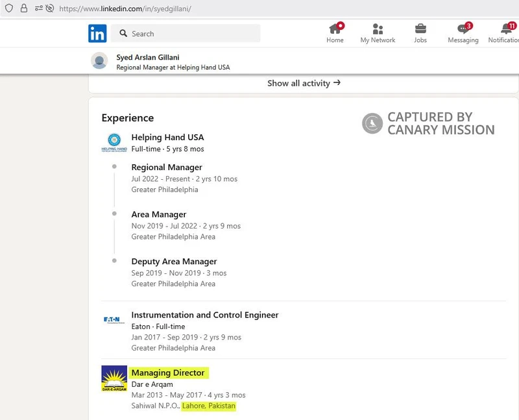
Task: Open the My Network icon
Action: pos(378,29)
